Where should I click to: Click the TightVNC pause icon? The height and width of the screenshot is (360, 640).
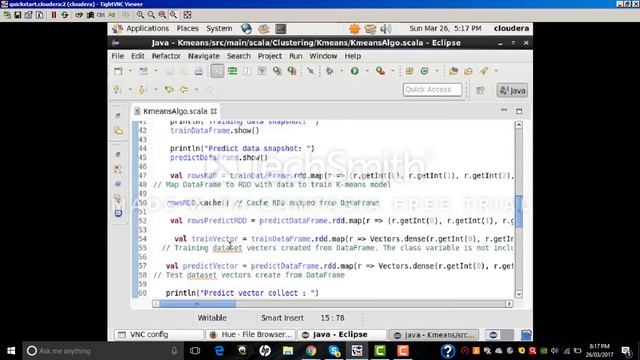tap(53, 15)
